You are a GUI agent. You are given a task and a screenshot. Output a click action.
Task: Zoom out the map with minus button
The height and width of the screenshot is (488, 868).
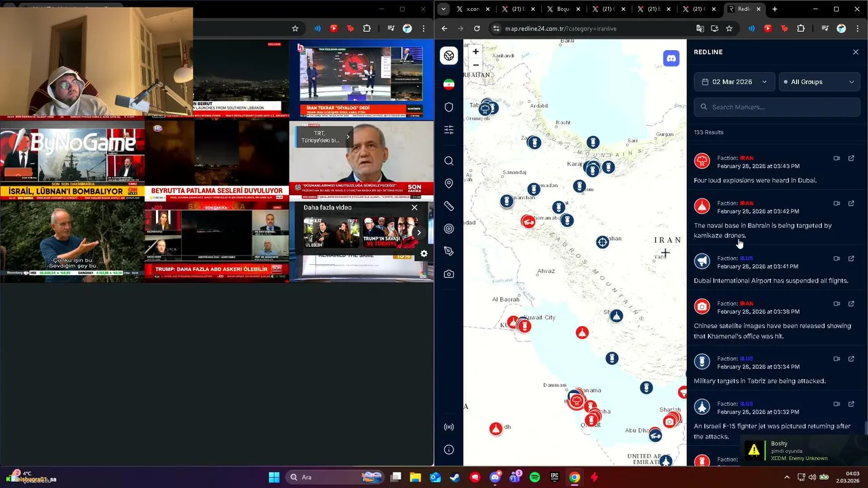click(x=475, y=65)
